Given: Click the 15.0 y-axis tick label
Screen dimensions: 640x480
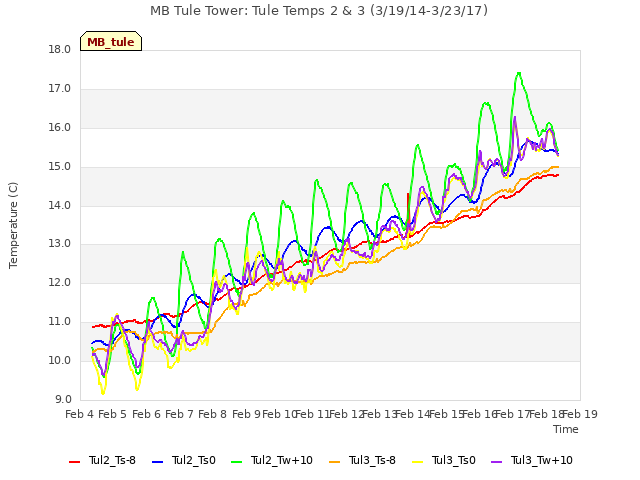Looking at the screenshot, I should click(x=60, y=167).
